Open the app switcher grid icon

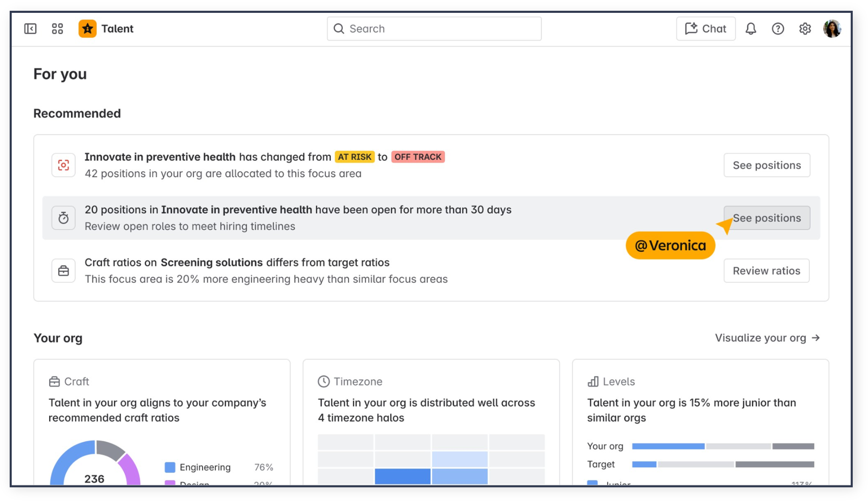tap(57, 28)
